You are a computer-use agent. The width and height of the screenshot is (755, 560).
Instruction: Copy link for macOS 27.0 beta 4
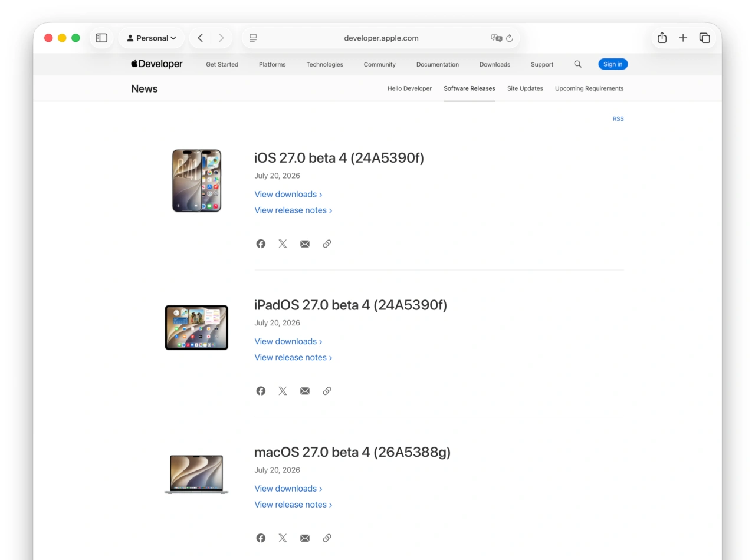(327, 538)
